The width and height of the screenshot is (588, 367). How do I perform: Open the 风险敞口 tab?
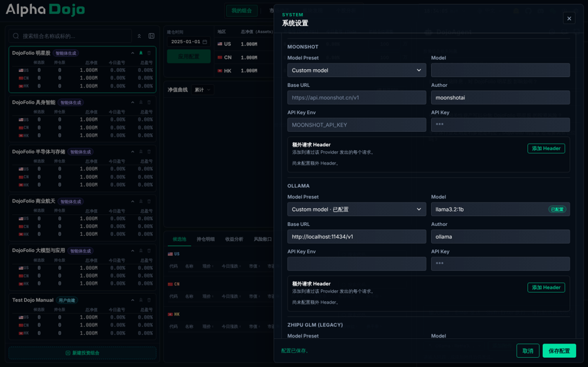[x=263, y=239]
